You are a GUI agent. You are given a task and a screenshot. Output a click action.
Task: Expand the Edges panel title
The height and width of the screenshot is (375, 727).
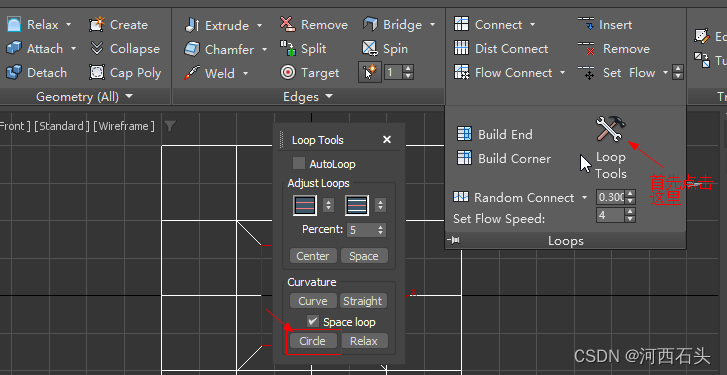308,96
